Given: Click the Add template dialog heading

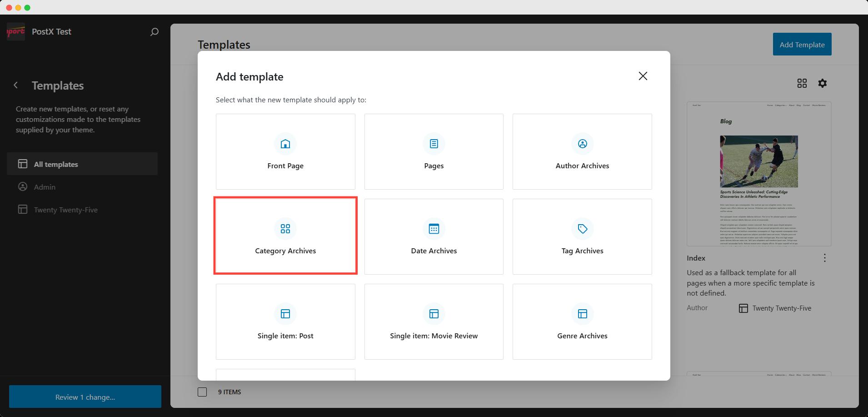Looking at the screenshot, I should pos(249,76).
